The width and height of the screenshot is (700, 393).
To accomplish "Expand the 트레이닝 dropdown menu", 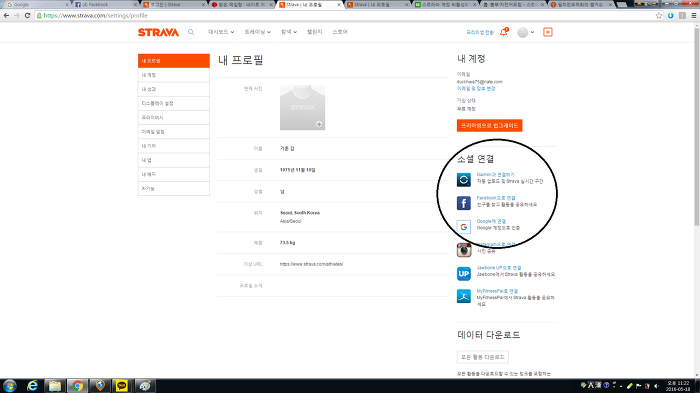I will [x=257, y=32].
